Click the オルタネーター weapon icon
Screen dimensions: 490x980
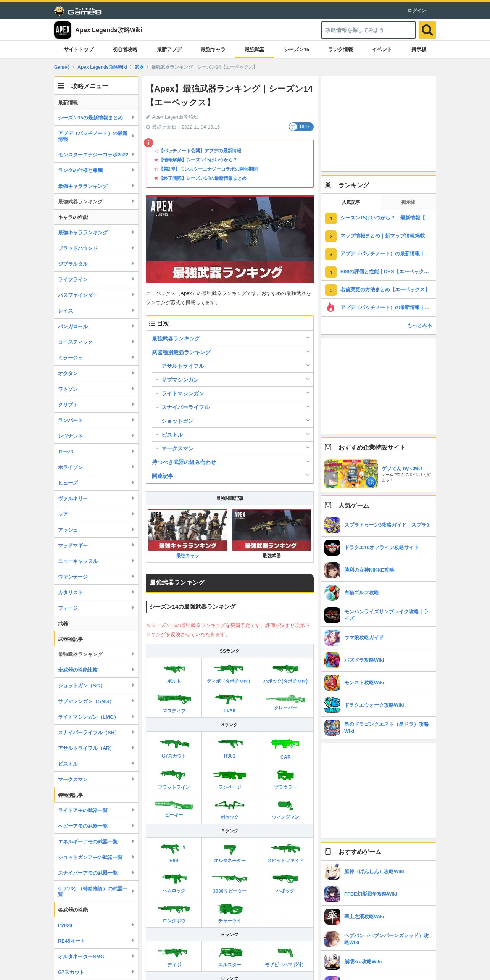(x=230, y=849)
